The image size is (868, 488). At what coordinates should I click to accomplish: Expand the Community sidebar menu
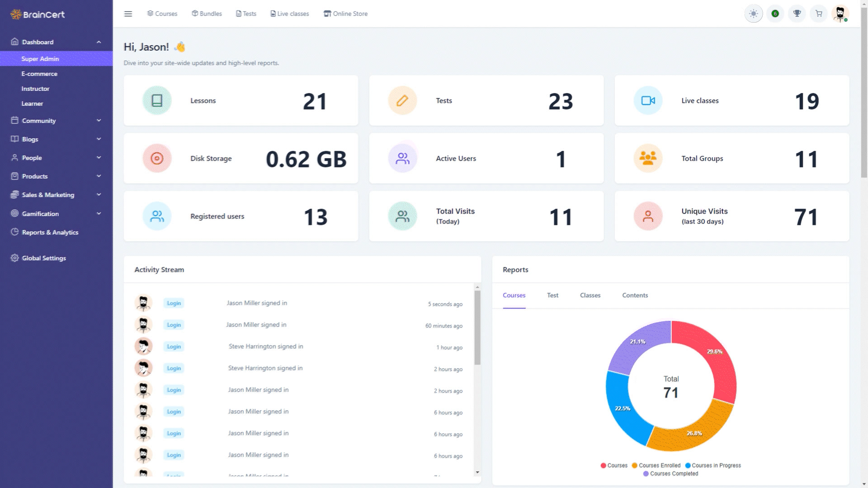coord(99,120)
